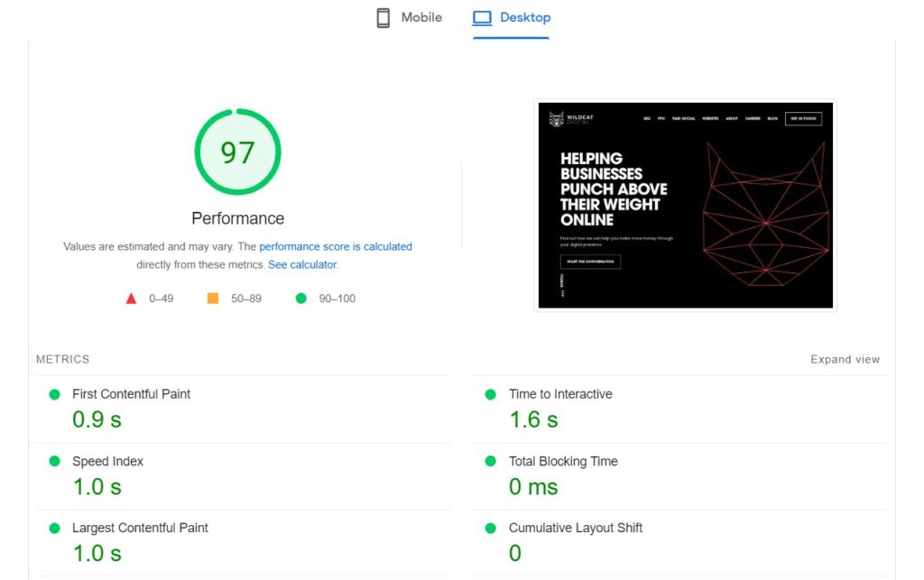Switch to the Mobile tab
This screenshot has height=580, width=924.
point(421,18)
